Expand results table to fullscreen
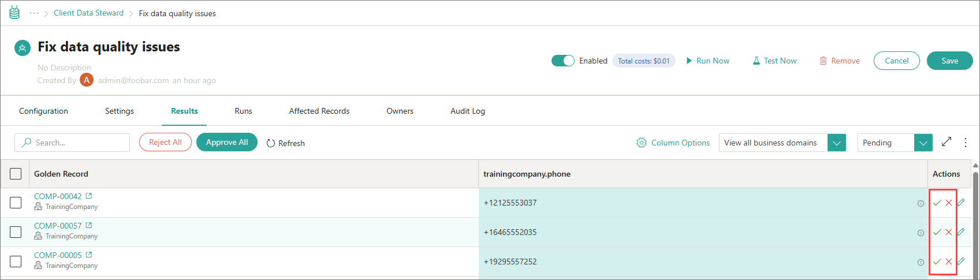 [947, 142]
